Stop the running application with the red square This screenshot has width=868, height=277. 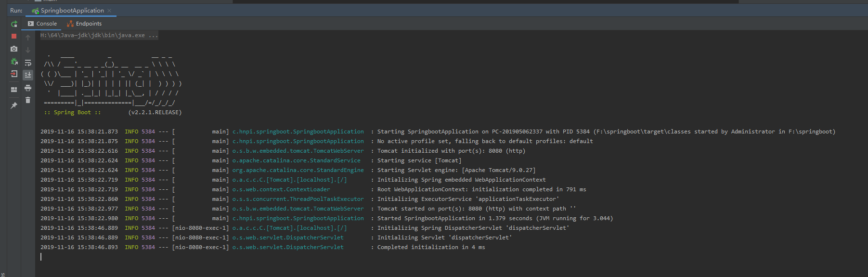[14, 36]
